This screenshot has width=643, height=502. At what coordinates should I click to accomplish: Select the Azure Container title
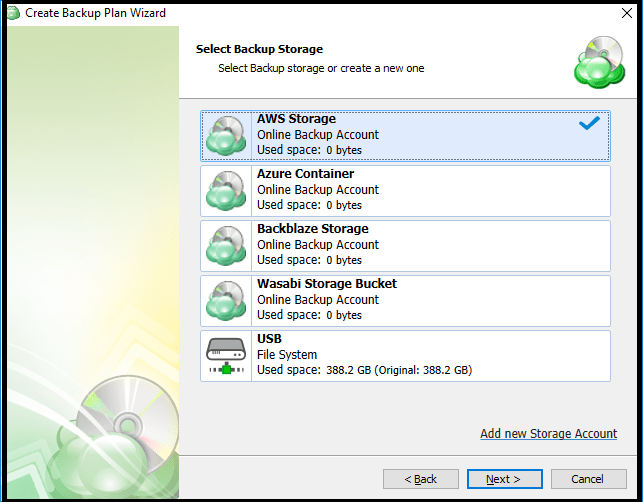click(x=305, y=174)
